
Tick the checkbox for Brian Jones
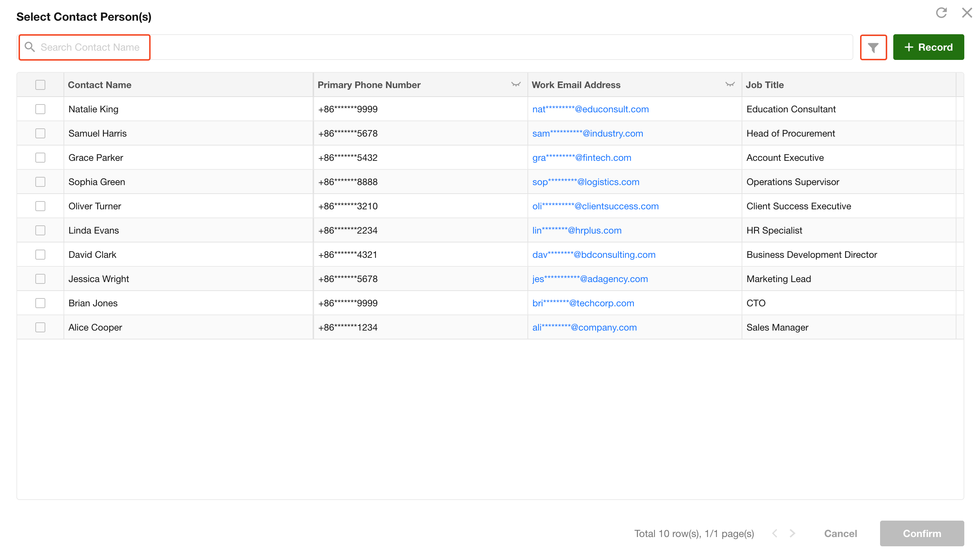click(x=40, y=303)
